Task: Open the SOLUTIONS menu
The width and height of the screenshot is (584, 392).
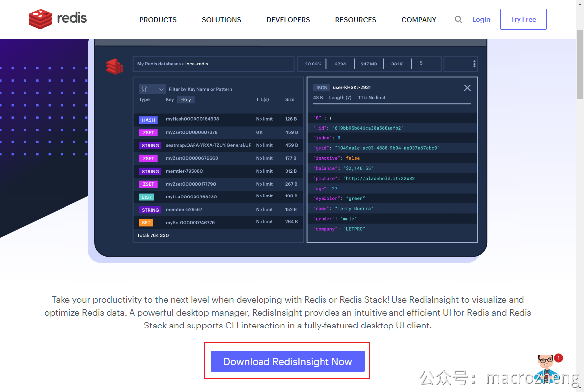Action: (x=221, y=20)
